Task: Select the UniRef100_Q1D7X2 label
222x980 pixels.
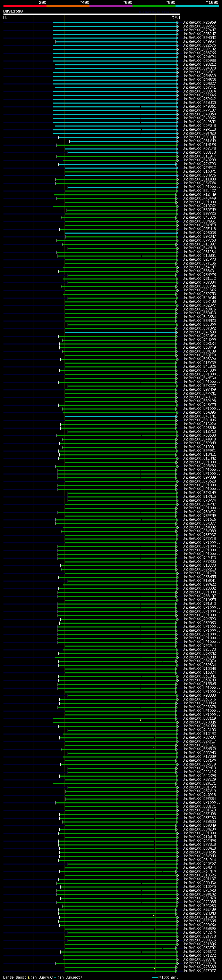Action: click(x=199, y=206)
